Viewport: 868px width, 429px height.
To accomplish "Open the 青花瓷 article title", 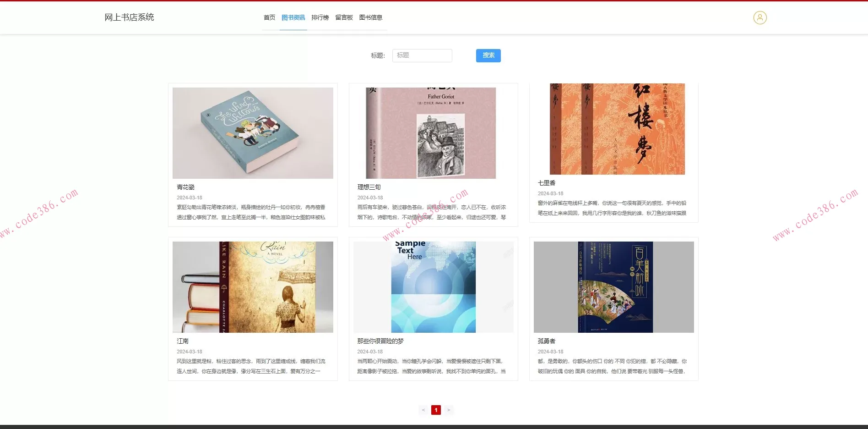I will (186, 187).
